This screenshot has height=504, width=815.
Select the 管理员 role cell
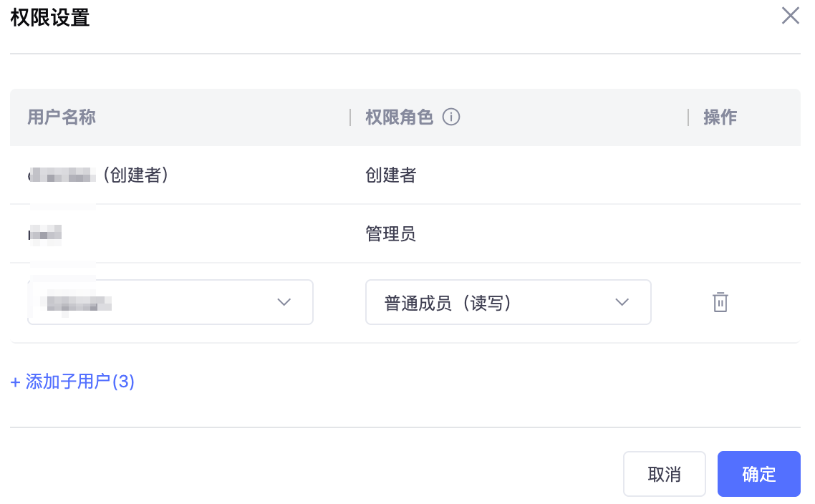coord(390,234)
